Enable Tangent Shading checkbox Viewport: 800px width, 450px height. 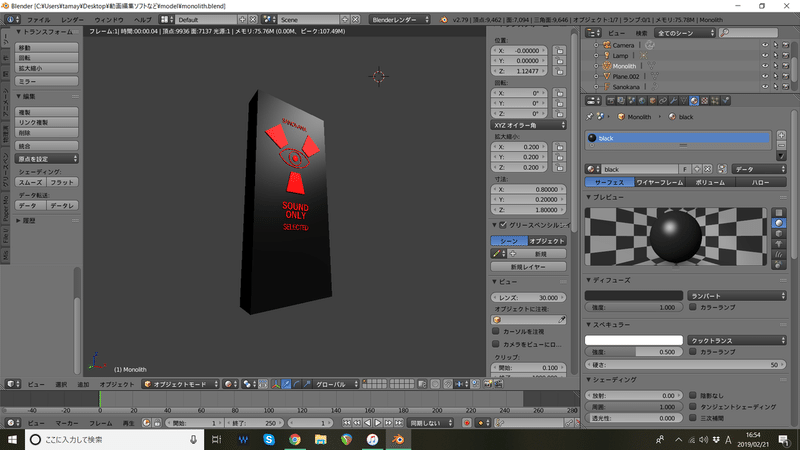tap(692, 407)
